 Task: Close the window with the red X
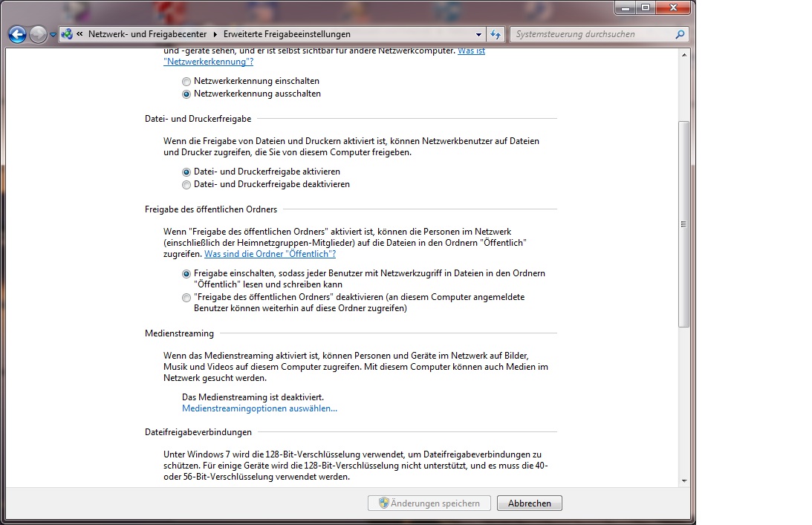pyautogui.click(x=673, y=7)
